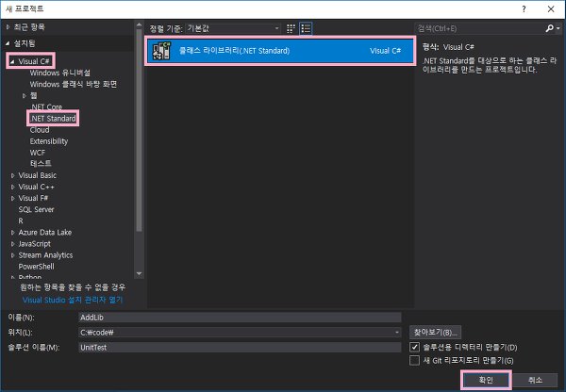Click the 확인 button

[486, 380]
